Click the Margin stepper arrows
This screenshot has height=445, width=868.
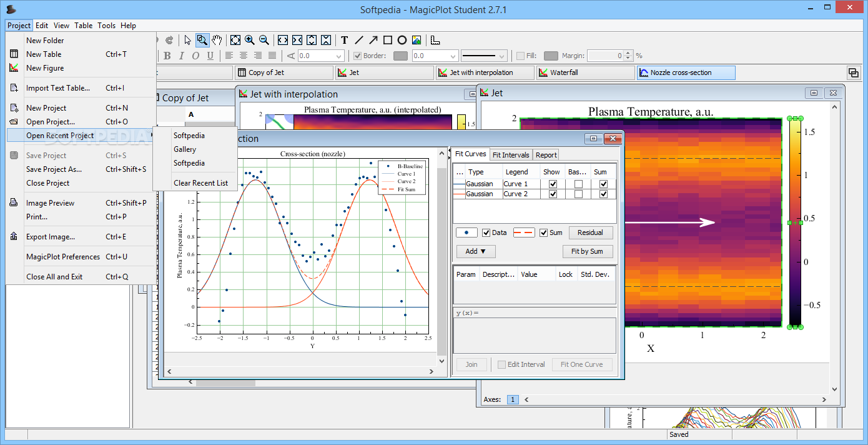coord(628,56)
